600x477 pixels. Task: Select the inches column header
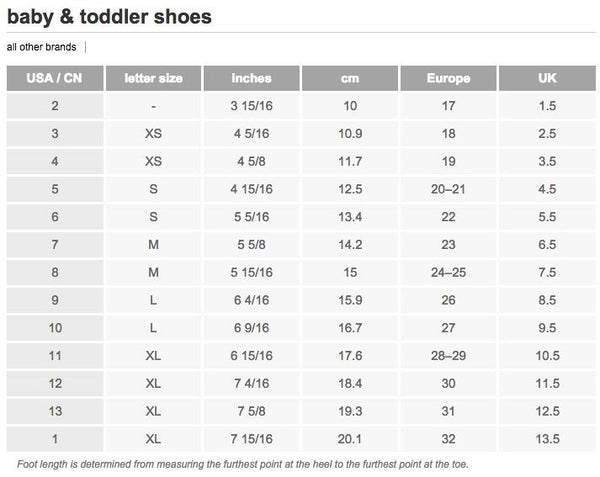(x=251, y=78)
